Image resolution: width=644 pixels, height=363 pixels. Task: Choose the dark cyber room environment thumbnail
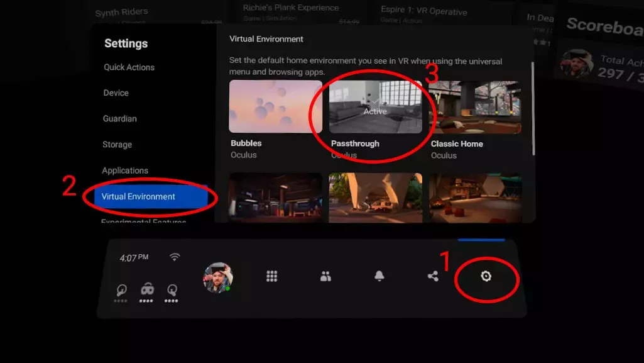coord(275,198)
